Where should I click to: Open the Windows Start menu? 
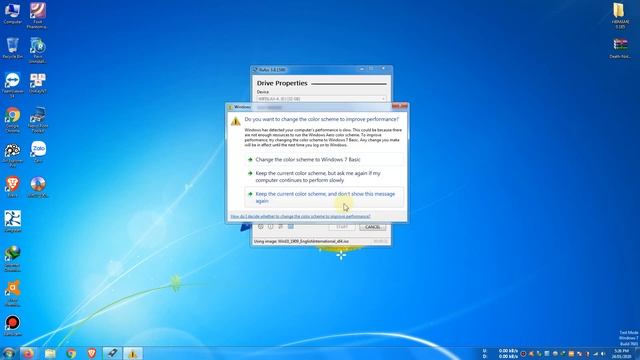pos(8,353)
